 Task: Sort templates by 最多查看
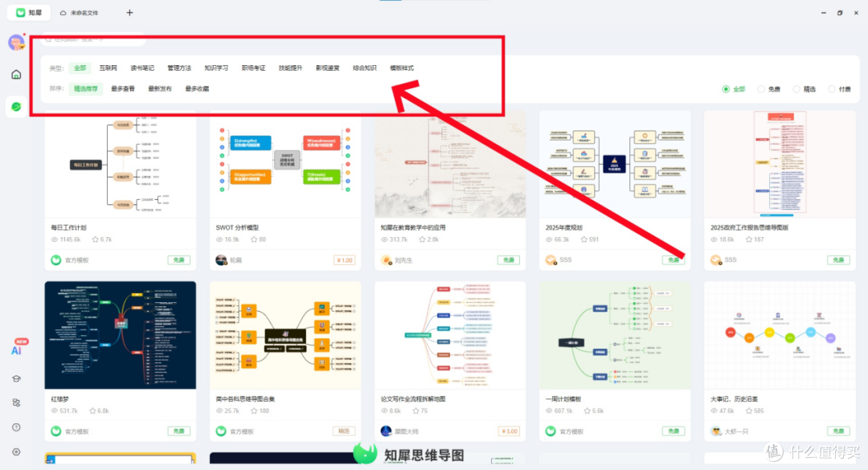(x=123, y=88)
